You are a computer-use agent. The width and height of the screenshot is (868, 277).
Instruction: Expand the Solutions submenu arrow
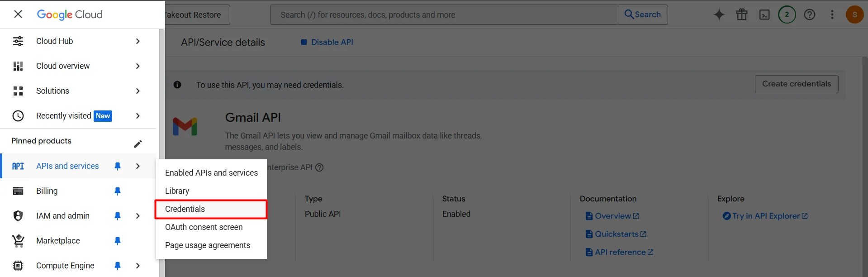(138, 91)
